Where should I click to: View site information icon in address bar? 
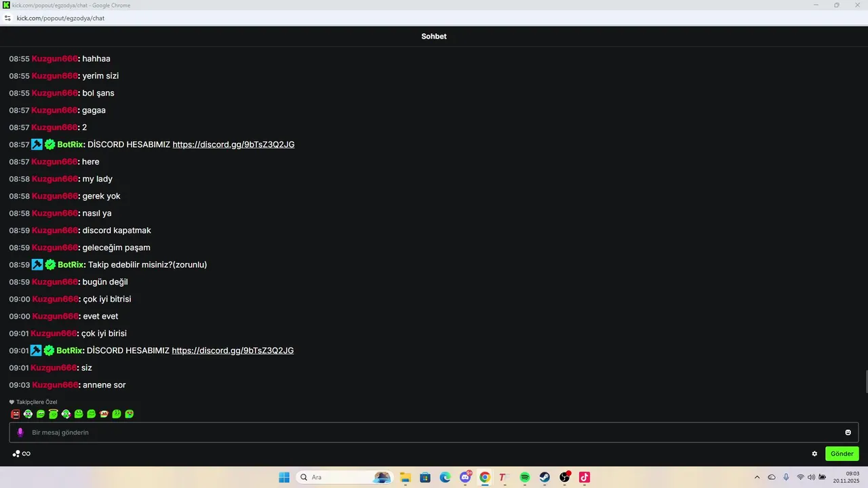(x=7, y=18)
